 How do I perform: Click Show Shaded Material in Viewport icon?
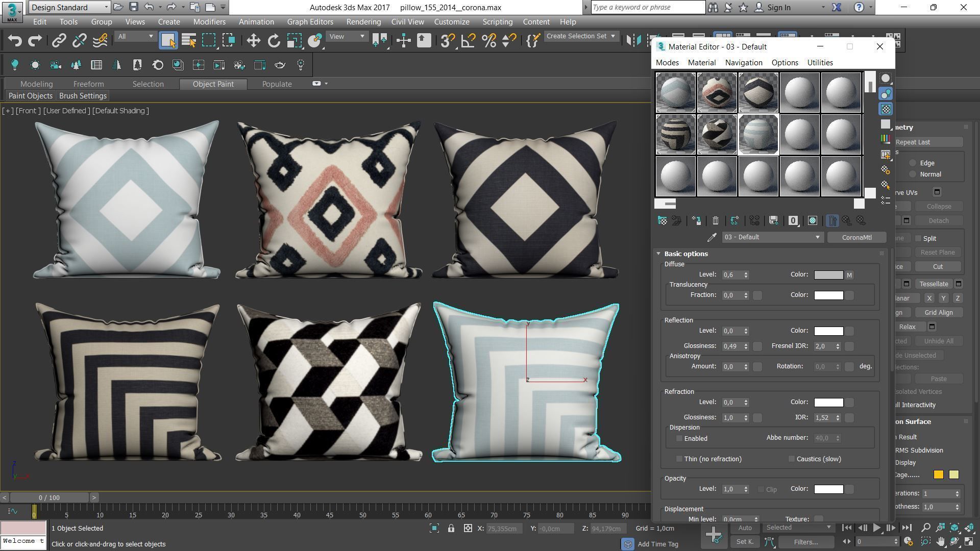[x=813, y=220]
